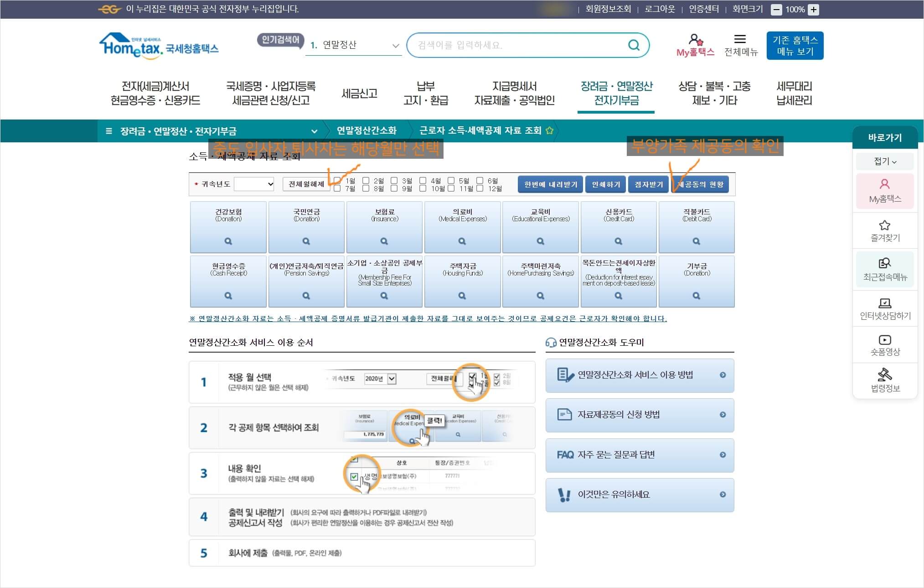Expand the 인기검색어 연말정산 dropdown

[x=395, y=46]
